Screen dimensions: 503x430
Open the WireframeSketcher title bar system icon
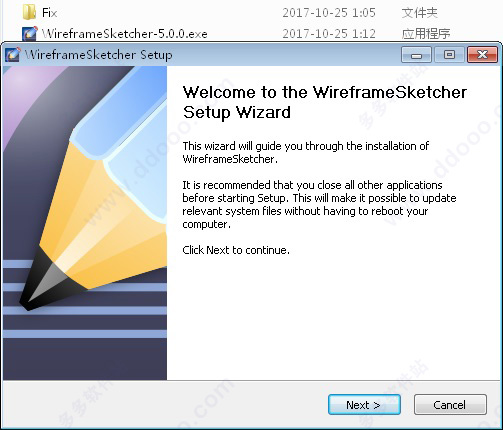[x=13, y=54]
